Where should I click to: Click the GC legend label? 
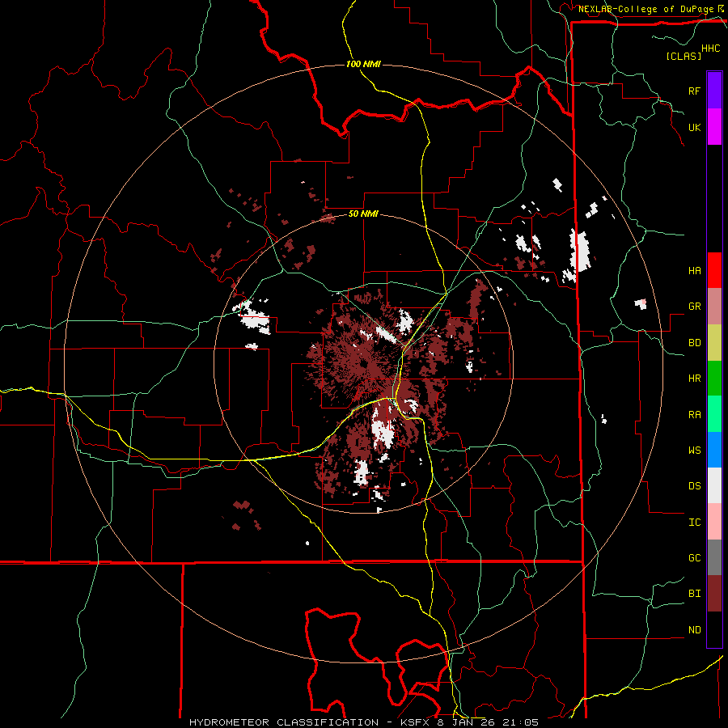pyautogui.click(x=694, y=557)
